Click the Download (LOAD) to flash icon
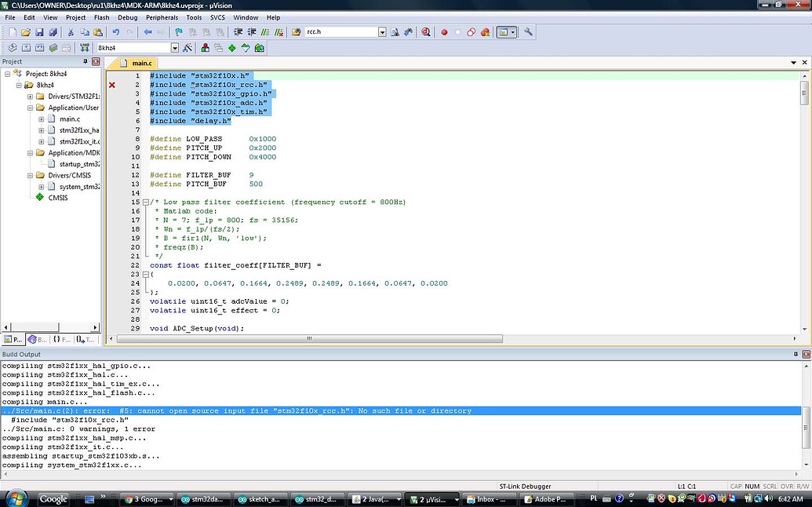This screenshot has height=507, width=812. coord(84,48)
